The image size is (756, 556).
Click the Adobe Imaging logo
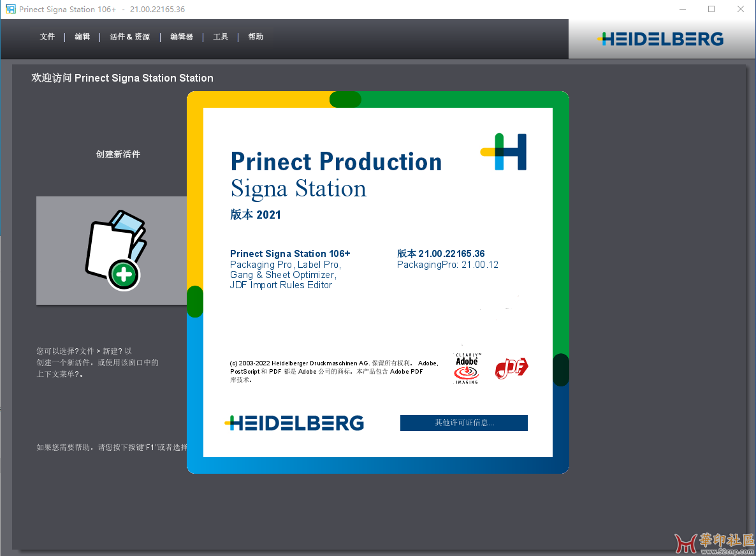[x=467, y=369]
